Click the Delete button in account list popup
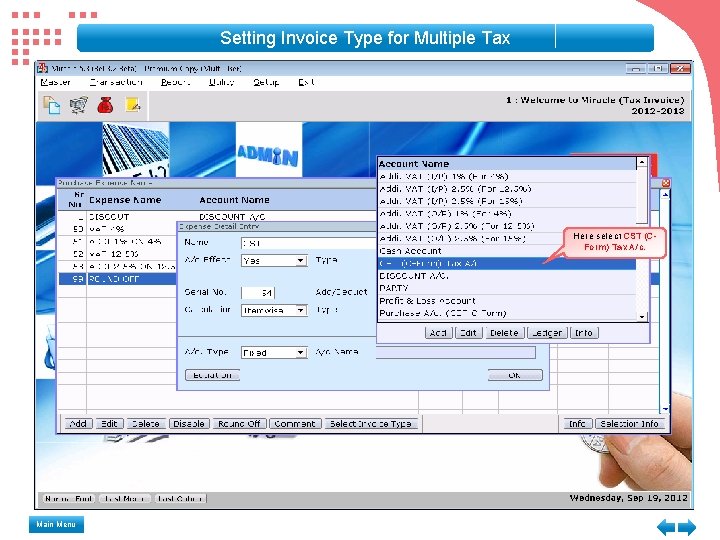Image resolution: width=720 pixels, height=540 pixels. 504,333
